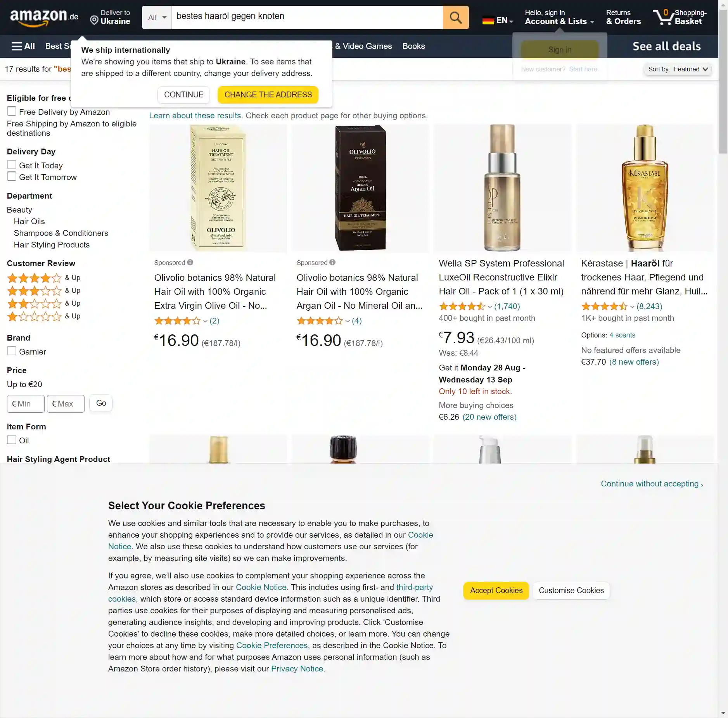Screen dimensions: 728x718
Task: Click the Accept Cookies button
Action: coord(496,590)
